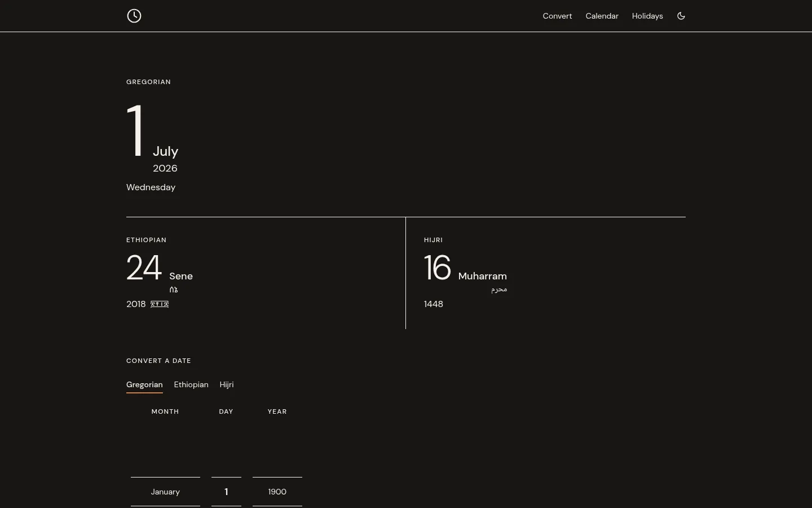
Task: Open the Calendar nav link
Action: (602, 16)
